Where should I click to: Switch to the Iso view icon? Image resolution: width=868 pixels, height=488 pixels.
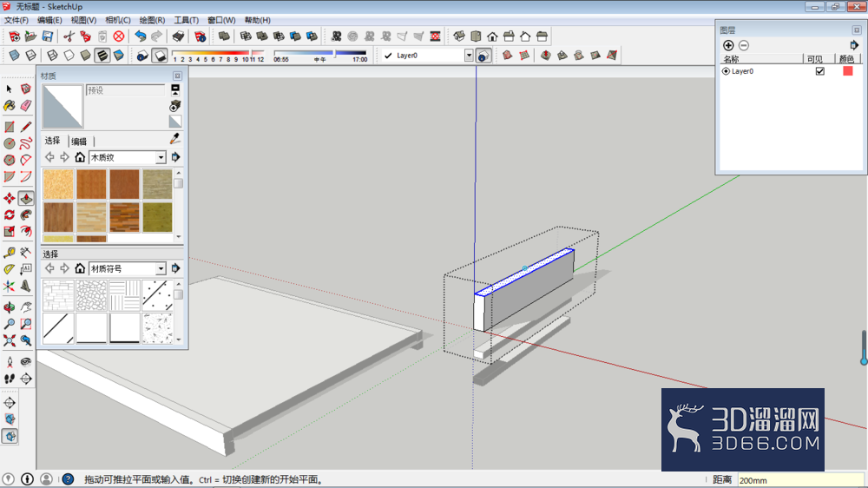pos(459,36)
